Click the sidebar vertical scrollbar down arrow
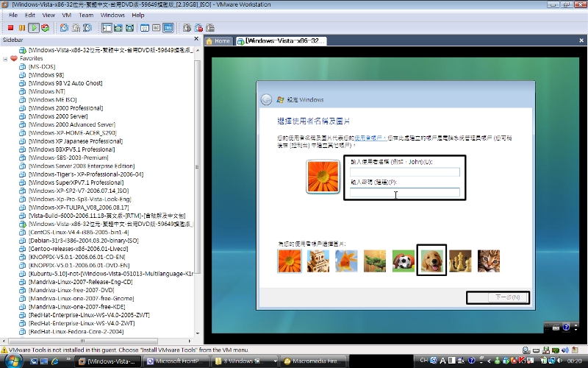Image resolution: width=588 pixels, height=368 pixels. point(198,333)
